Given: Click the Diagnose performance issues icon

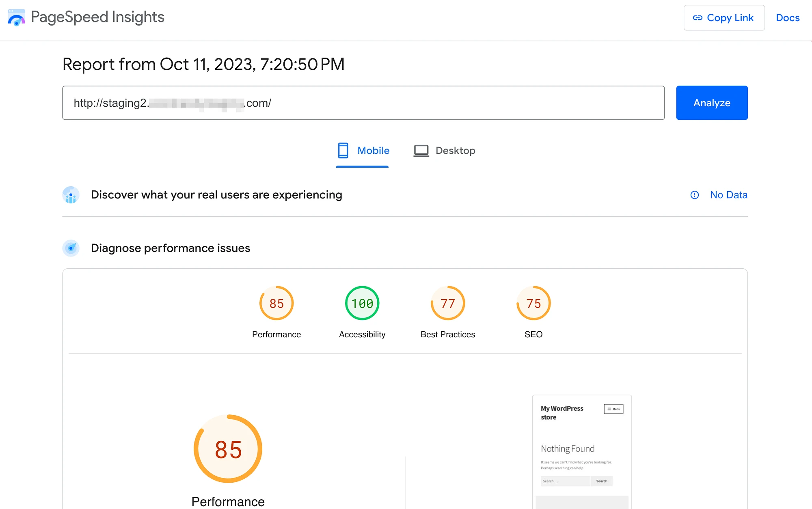Looking at the screenshot, I should tap(70, 248).
